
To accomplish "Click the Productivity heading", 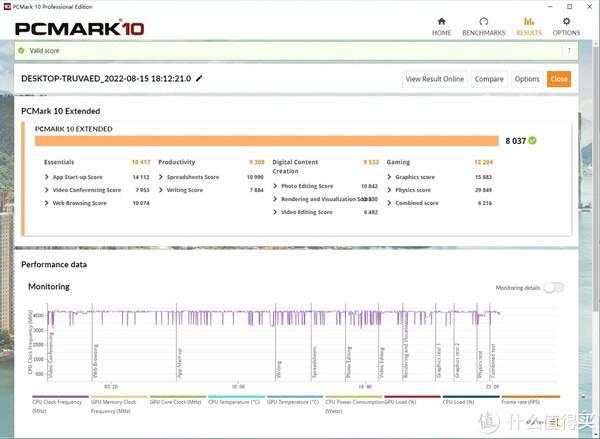I will [x=176, y=162].
